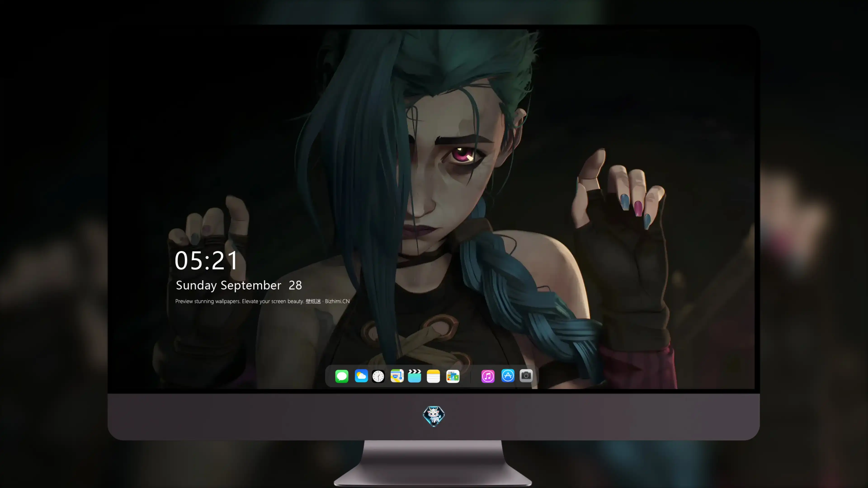868x488 pixels.
Task: Launch the Weather app from the dock
Action: (361, 376)
